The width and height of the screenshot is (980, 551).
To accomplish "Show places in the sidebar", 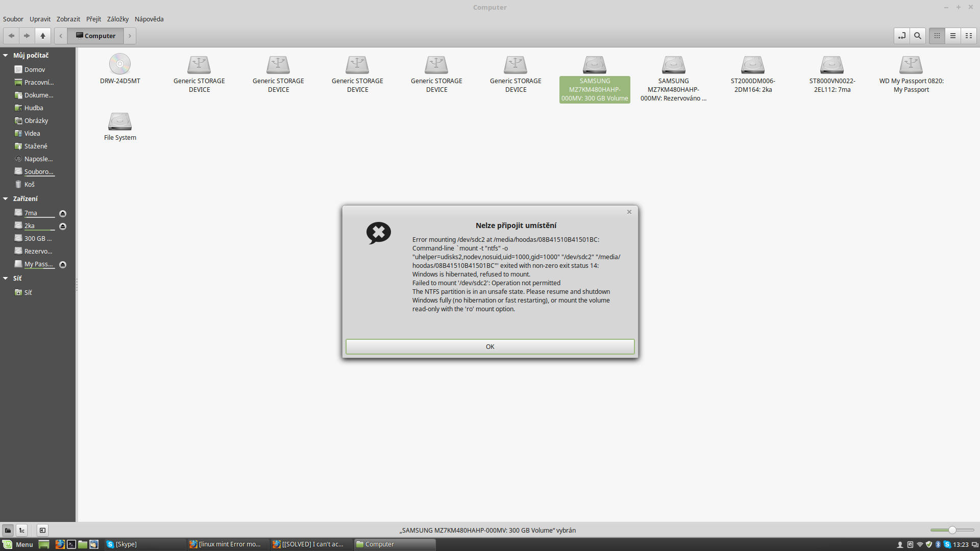I will pyautogui.click(x=8, y=530).
